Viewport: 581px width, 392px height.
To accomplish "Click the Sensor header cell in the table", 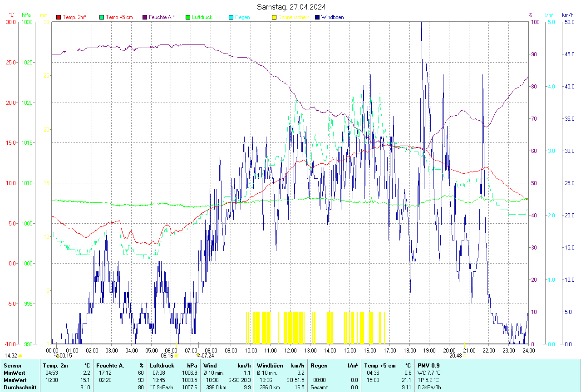I will 12,366.
